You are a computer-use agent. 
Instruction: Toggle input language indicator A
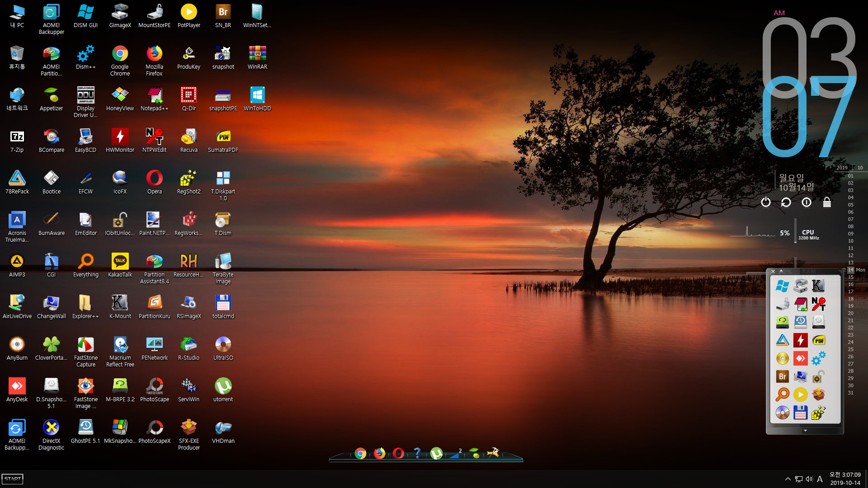point(820,479)
